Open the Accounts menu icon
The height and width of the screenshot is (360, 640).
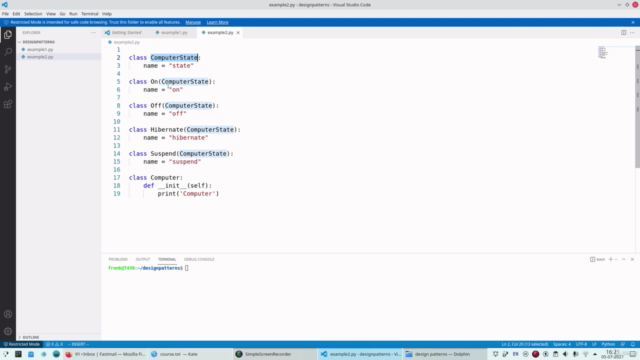(x=8, y=314)
